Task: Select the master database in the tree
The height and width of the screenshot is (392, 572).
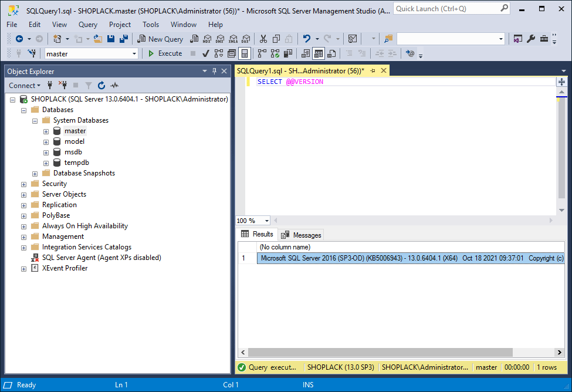Action: (75, 131)
